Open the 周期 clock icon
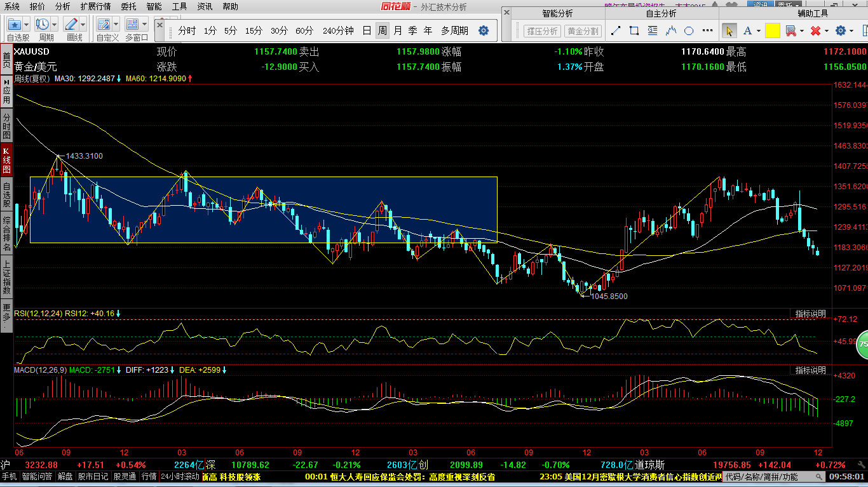Screen dimensions: 868x487 click(43, 25)
